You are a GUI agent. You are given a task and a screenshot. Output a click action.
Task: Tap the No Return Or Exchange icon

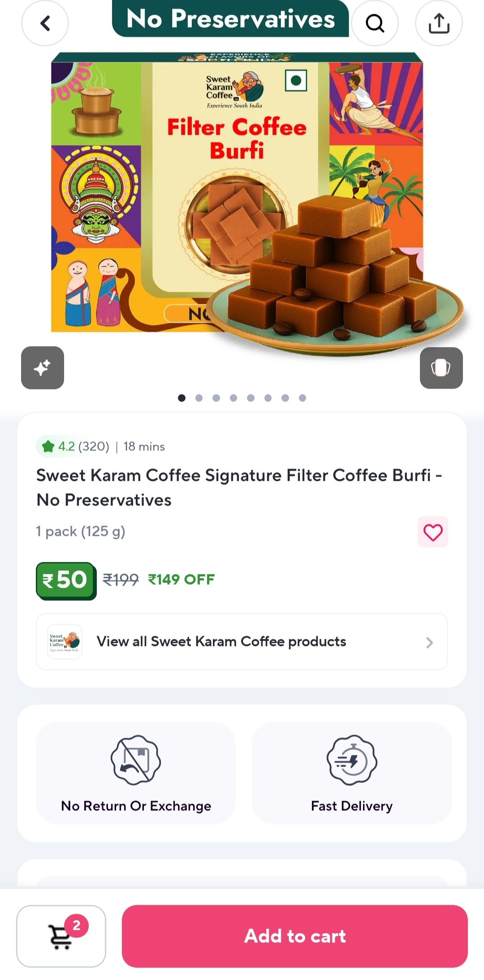click(136, 760)
